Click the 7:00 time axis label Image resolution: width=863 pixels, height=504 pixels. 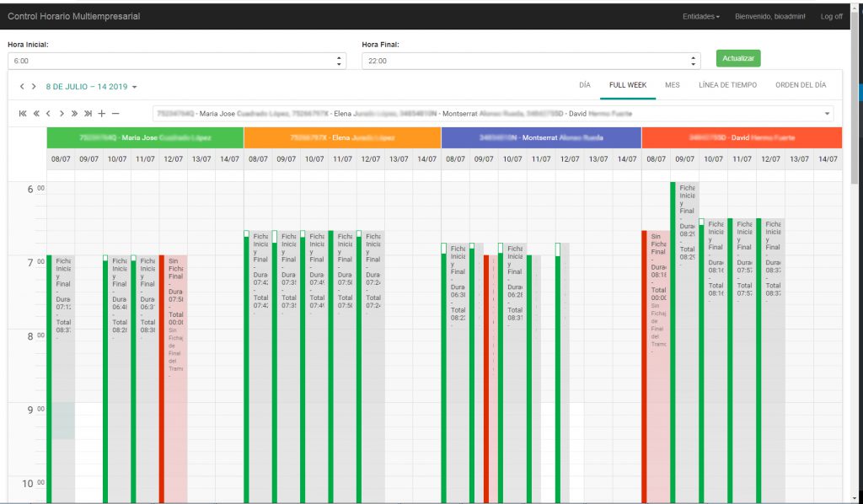click(x=35, y=262)
